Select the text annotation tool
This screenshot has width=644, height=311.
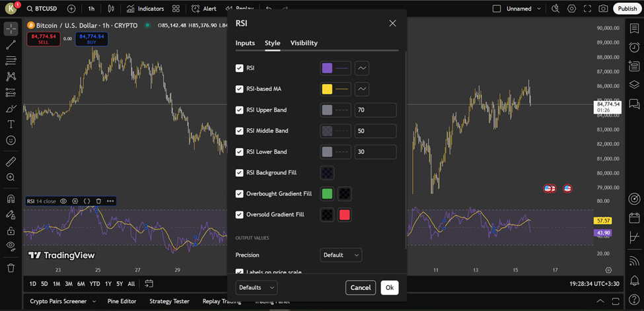pos(11,125)
